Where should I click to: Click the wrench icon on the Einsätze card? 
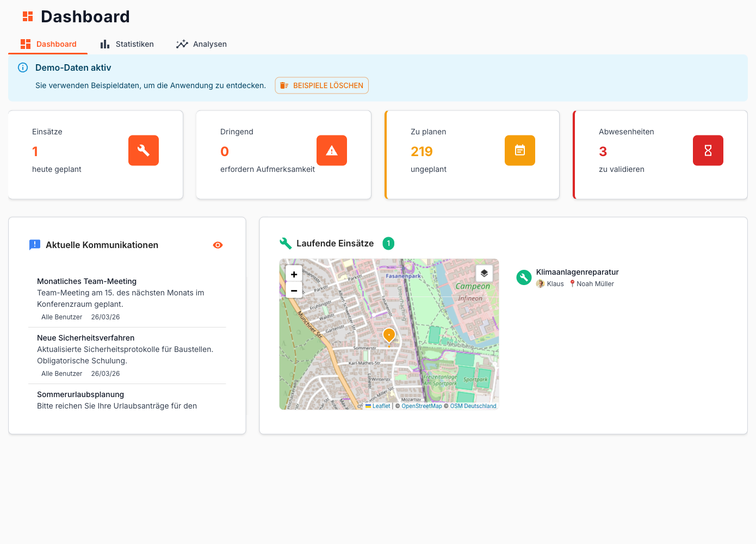(143, 150)
